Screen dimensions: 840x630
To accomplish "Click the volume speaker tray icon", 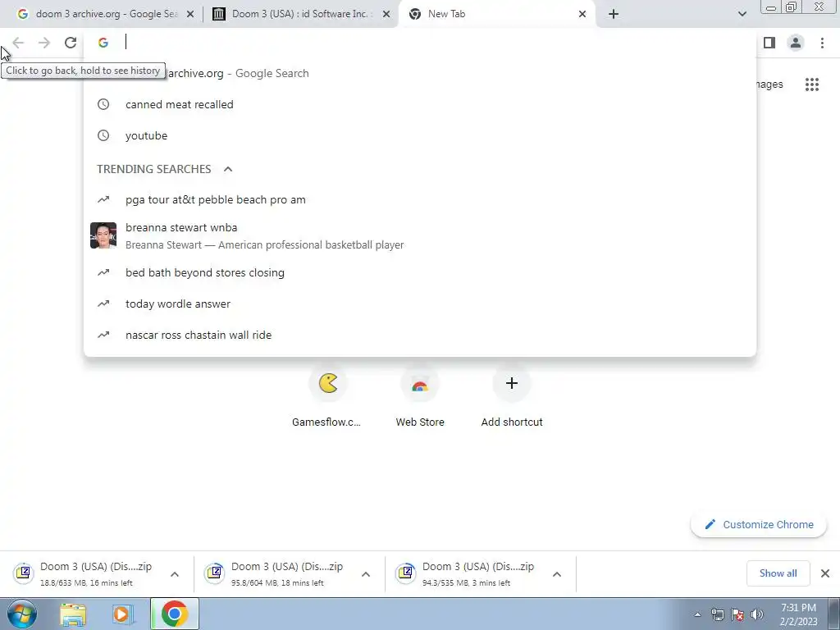I will click(x=757, y=614).
